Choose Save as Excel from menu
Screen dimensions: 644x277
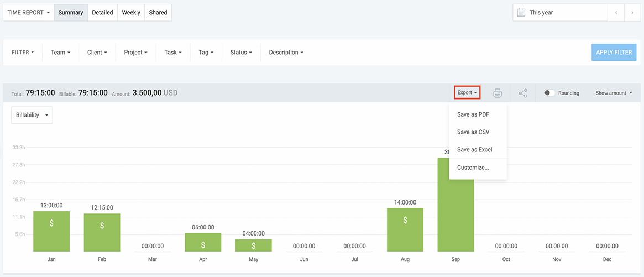click(474, 150)
